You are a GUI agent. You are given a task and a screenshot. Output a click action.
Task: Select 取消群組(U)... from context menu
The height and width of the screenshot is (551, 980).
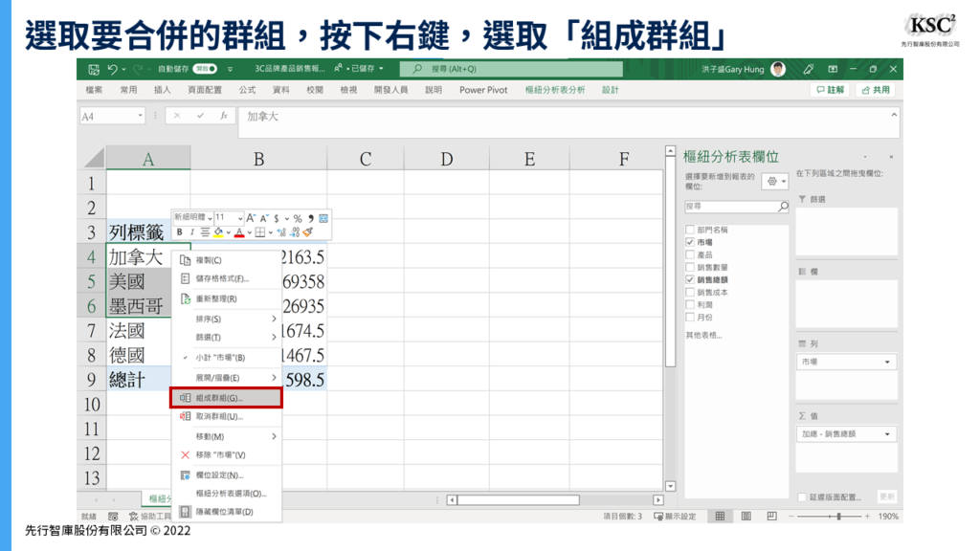tap(227, 416)
